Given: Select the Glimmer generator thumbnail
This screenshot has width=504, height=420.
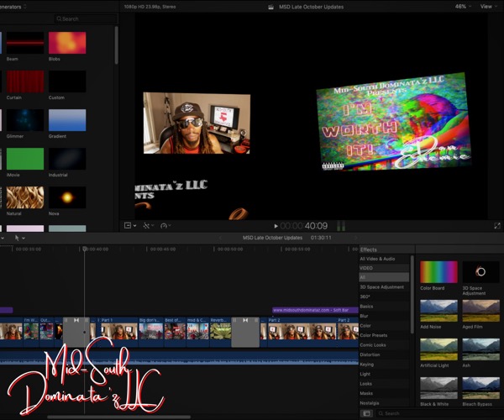Looking at the screenshot, I should [x=25, y=120].
